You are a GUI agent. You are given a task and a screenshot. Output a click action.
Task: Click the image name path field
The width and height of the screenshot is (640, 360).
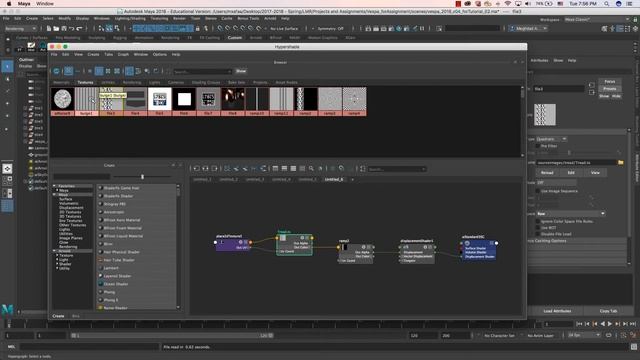[x=576, y=162]
